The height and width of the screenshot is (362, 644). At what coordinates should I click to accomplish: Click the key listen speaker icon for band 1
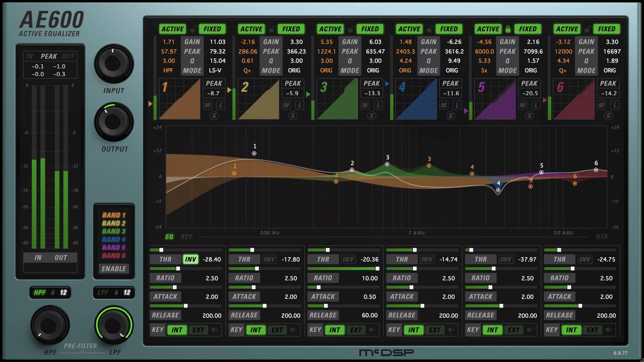point(215,330)
